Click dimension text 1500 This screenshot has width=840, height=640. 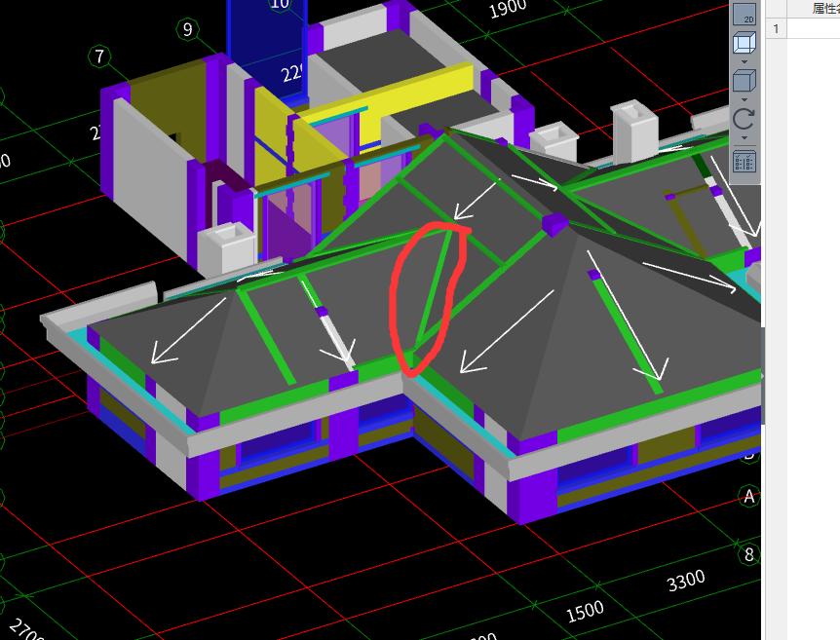[x=585, y=611]
